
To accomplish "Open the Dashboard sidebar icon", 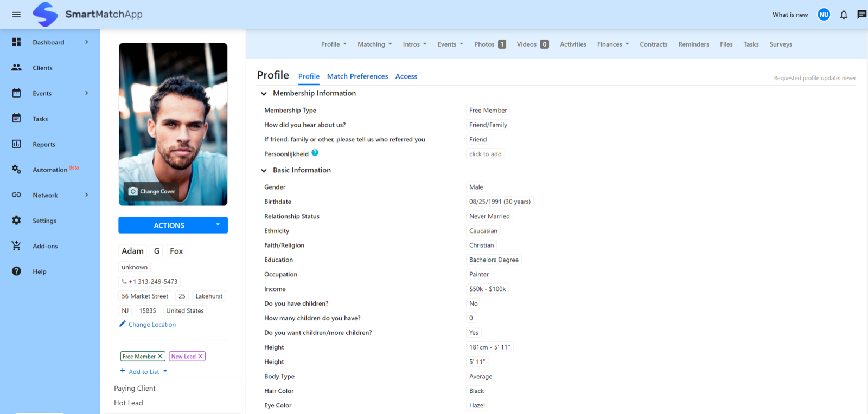I will (x=16, y=42).
